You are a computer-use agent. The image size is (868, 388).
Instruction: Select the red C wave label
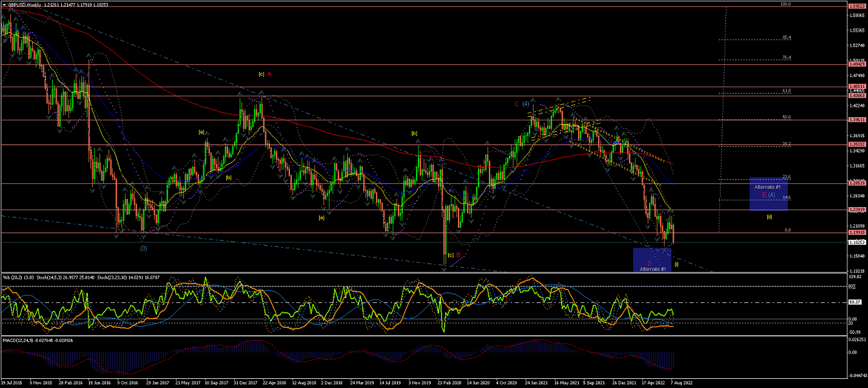(x=517, y=104)
